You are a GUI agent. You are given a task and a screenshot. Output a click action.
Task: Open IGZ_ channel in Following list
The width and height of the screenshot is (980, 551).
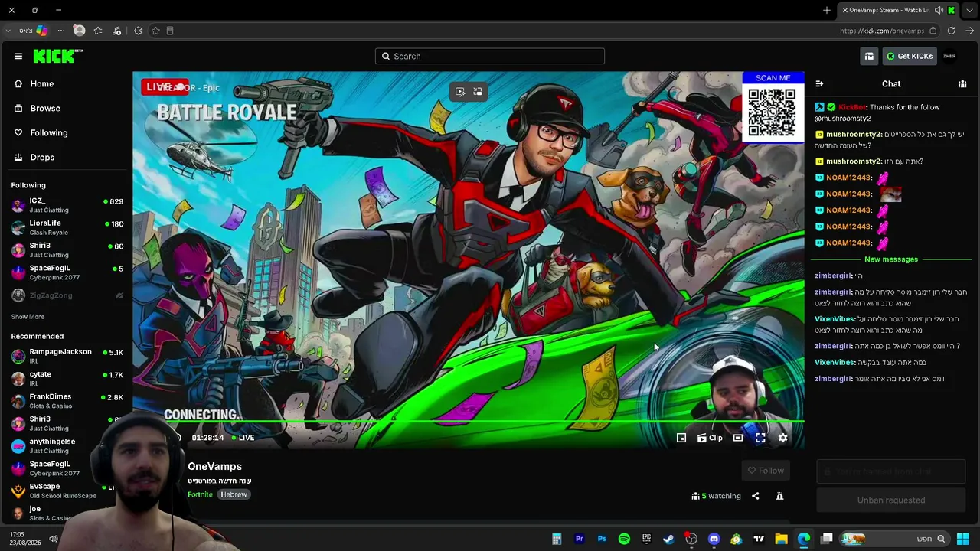(x=67, y=205)
